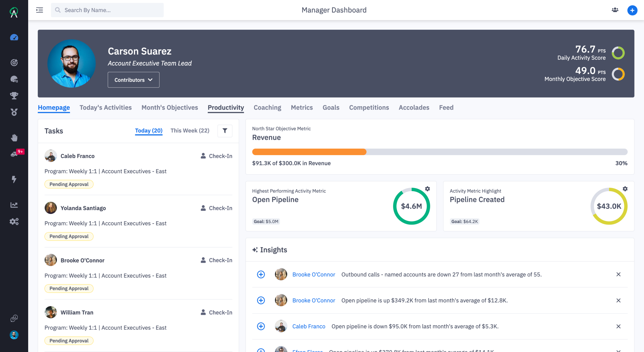
Task: Open the Contributors dropdown
Action: click(x=133, y=80)
